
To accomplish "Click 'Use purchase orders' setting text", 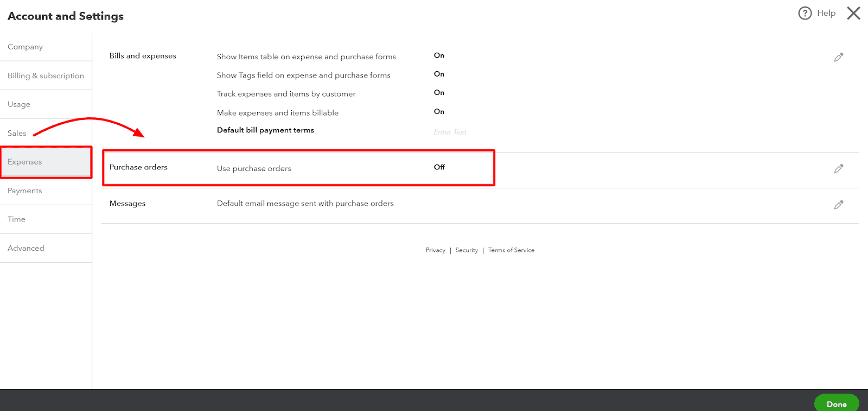I will pos(254,168).
